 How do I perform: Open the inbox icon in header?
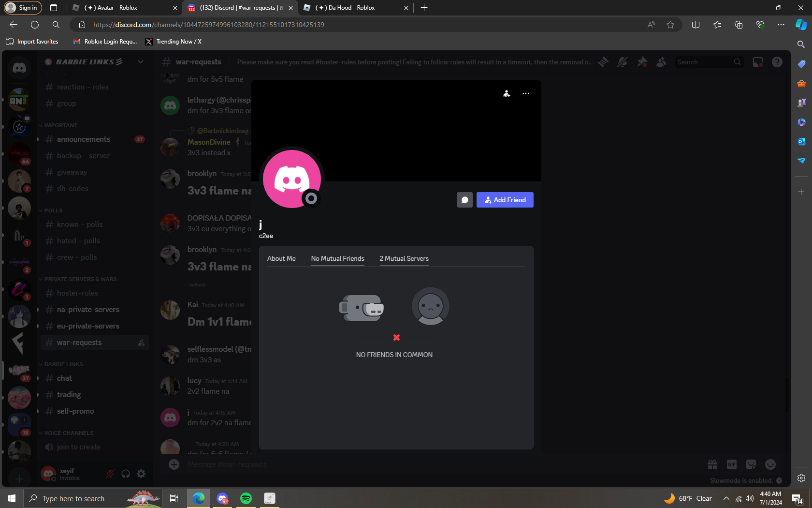coord(758,62)
